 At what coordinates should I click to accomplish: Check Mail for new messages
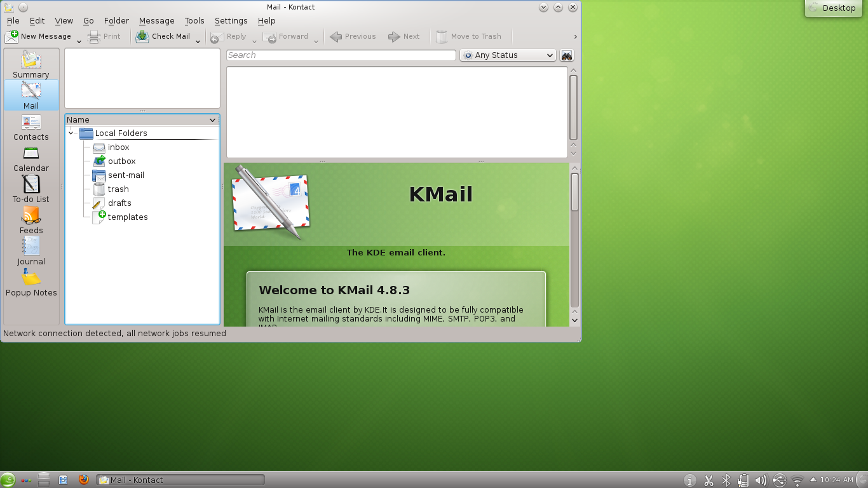pyautogui.click(x=163, y=36)
